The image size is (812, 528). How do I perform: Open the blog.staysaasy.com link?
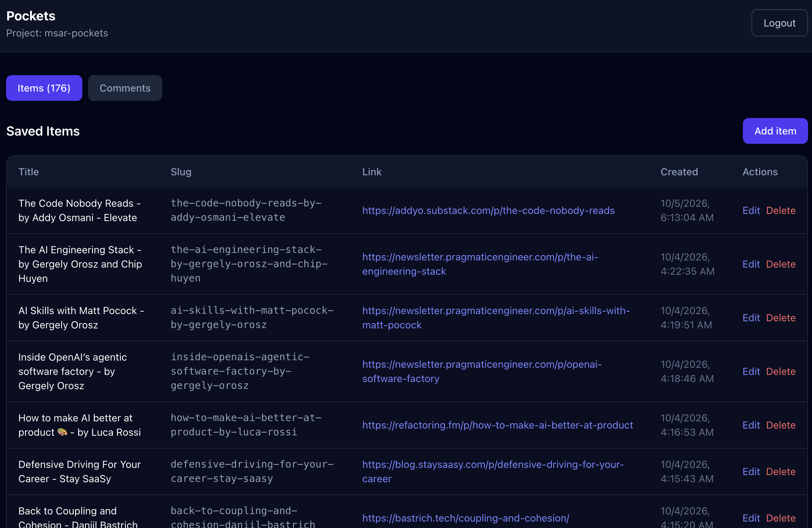click(493, 471)
